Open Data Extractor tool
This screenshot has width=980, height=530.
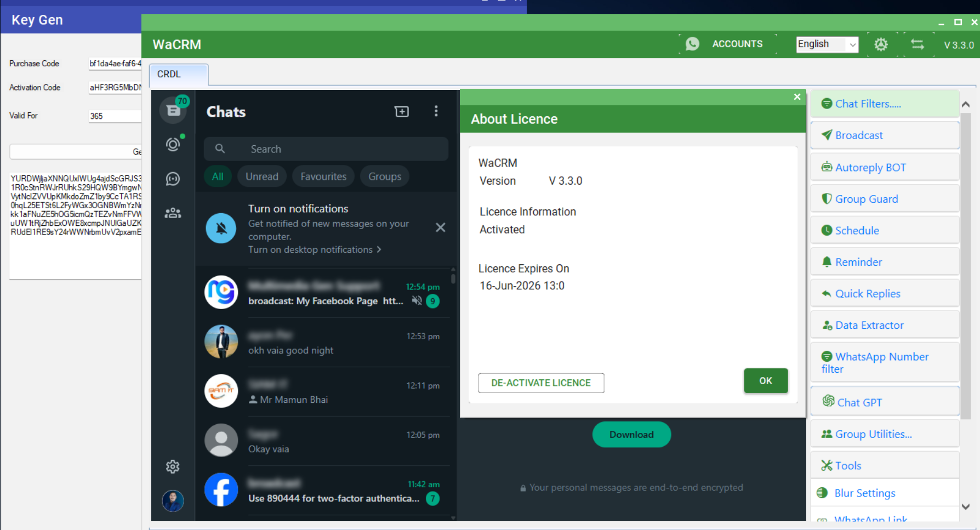coord(885,325)
